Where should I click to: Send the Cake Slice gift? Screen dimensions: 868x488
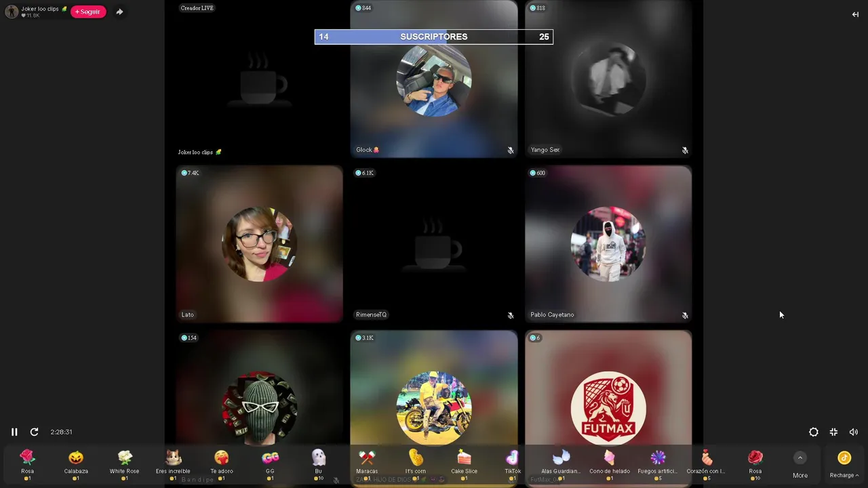click(x=465, y=465)
